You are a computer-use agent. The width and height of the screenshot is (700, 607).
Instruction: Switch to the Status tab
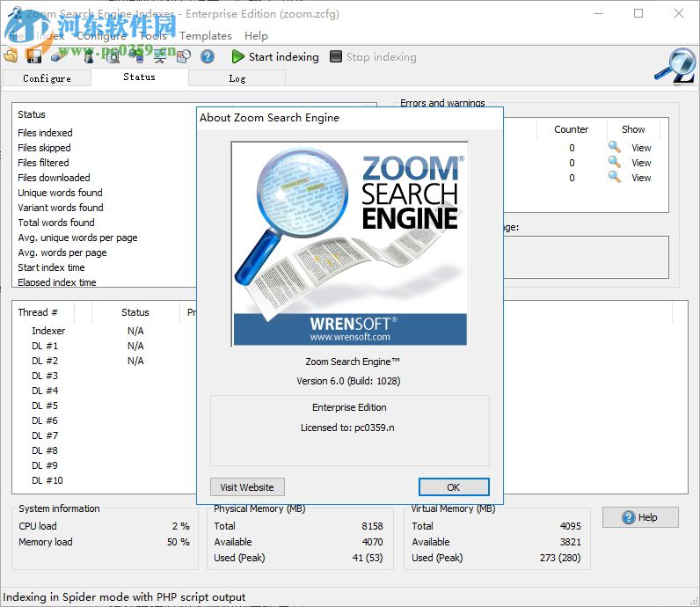(x=139, y=77)
